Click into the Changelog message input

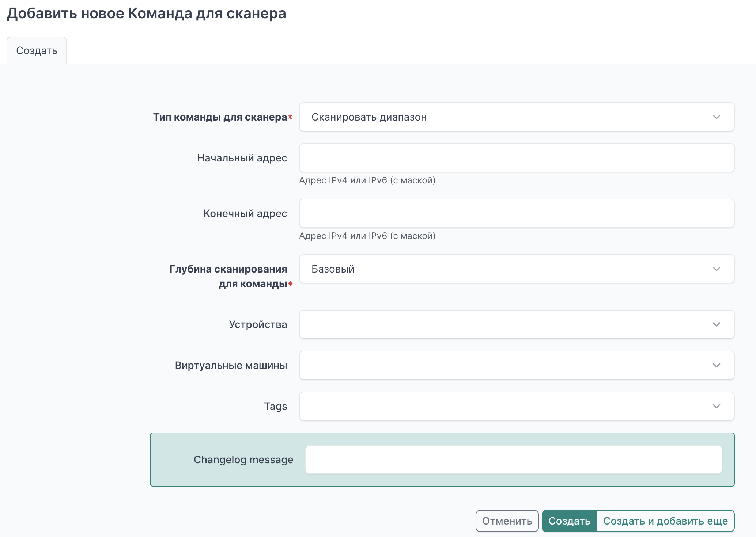pyautogui.click(x=513, y=460)
